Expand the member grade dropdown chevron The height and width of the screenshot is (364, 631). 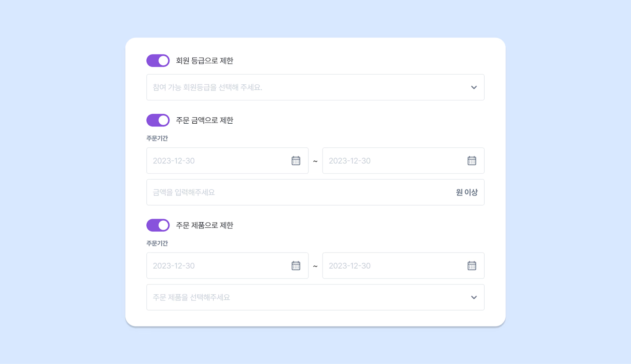pos(474,87)
